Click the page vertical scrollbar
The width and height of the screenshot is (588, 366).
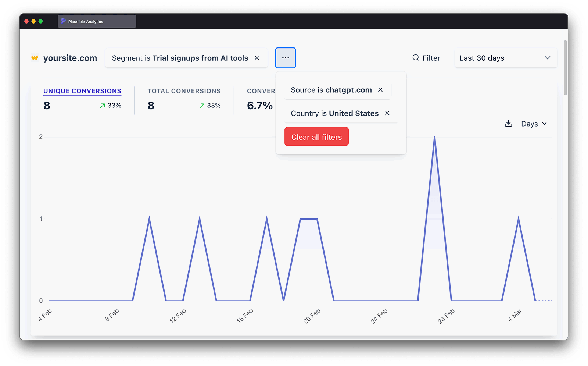[x=565, y=68]
